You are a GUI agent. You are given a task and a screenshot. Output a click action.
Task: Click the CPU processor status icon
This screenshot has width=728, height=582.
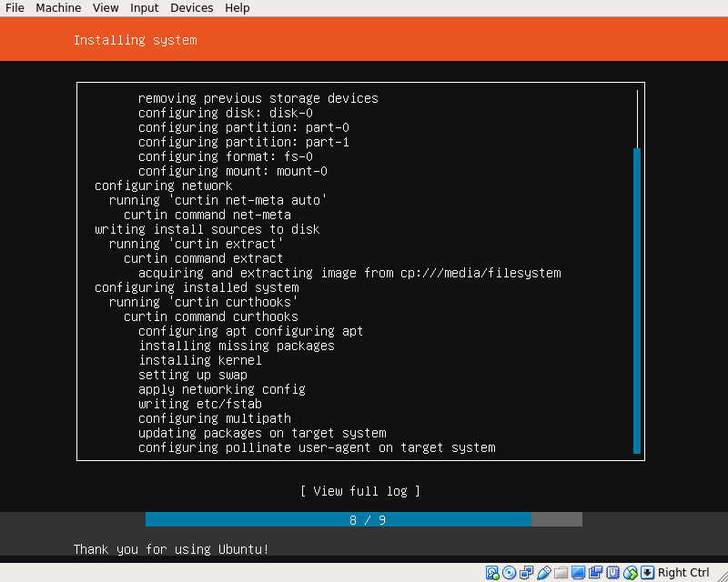(x=613, y=573)
